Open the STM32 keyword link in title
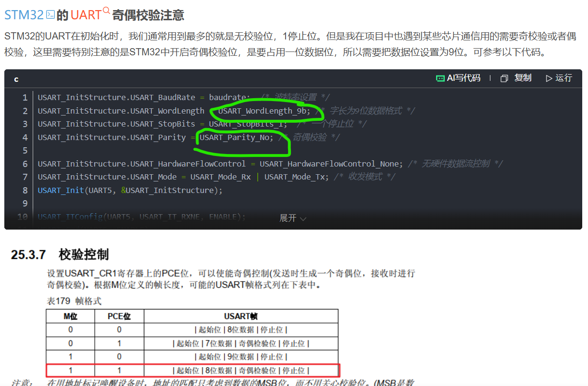588x386 pixels. tap(24, 15)
